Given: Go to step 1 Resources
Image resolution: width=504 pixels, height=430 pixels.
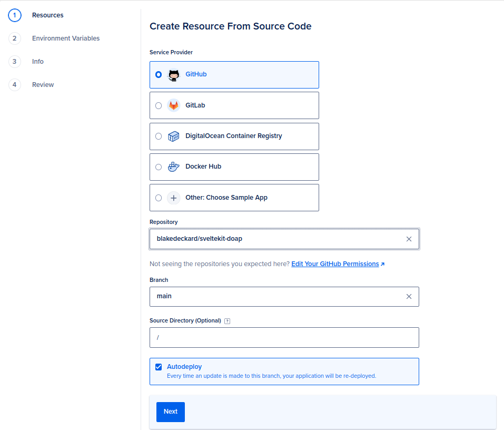Looking at the screenshot, I should click(x=47, y=15).
